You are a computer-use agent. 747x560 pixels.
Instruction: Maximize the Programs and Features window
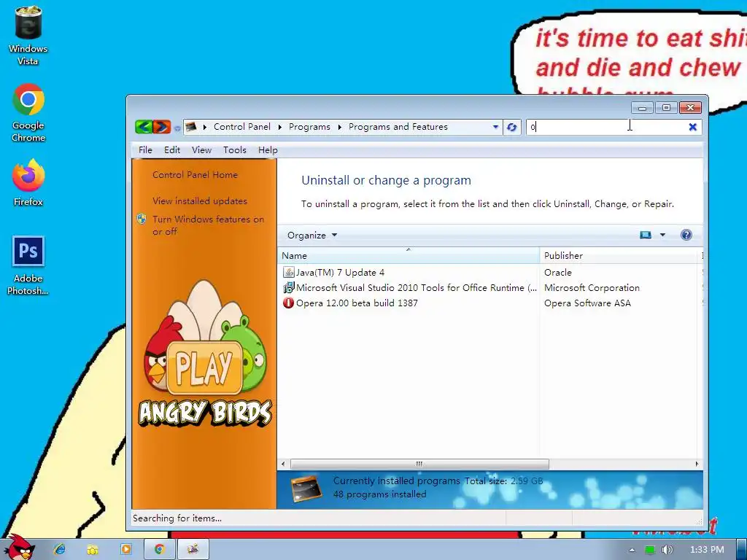pos(666,108)
